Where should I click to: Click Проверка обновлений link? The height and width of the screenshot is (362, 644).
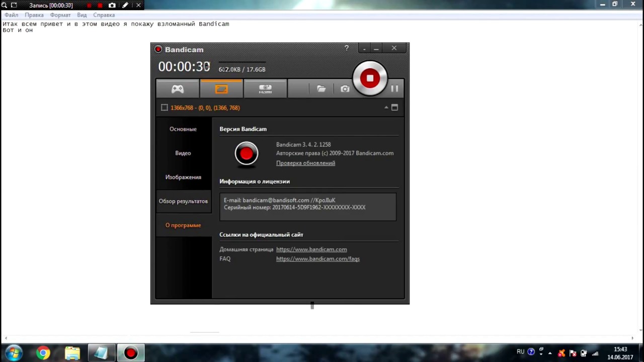[x=305, y=163]
